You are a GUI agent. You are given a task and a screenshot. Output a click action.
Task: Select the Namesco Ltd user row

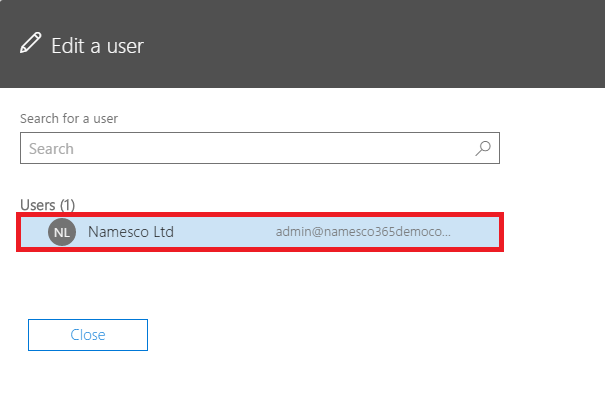pos(260,232)
